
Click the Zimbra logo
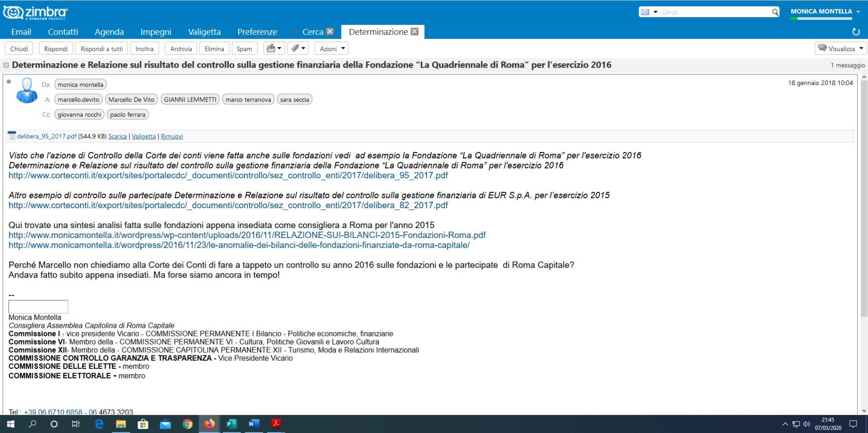(35, 12)
